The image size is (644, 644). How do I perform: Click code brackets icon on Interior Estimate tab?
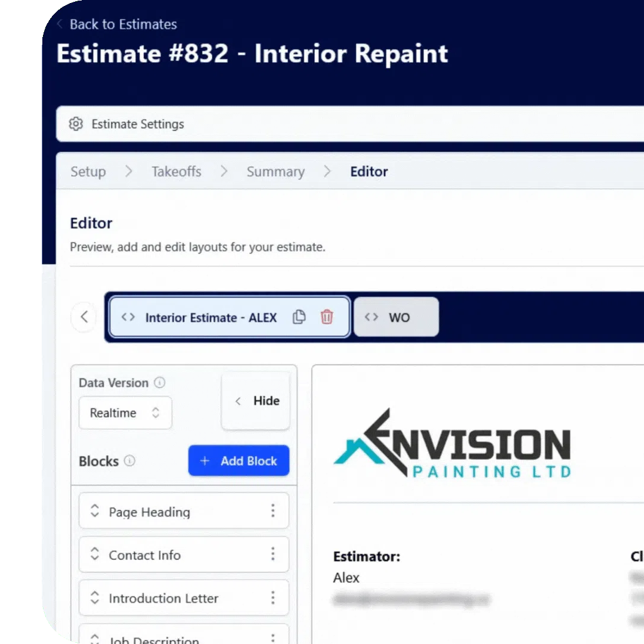128,317
